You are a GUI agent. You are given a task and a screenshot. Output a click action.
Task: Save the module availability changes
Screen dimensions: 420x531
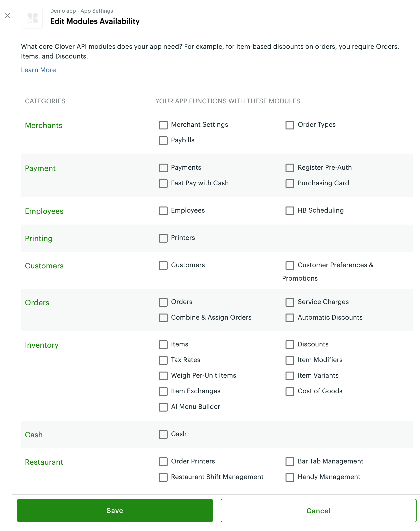click(x=115, y=510)
